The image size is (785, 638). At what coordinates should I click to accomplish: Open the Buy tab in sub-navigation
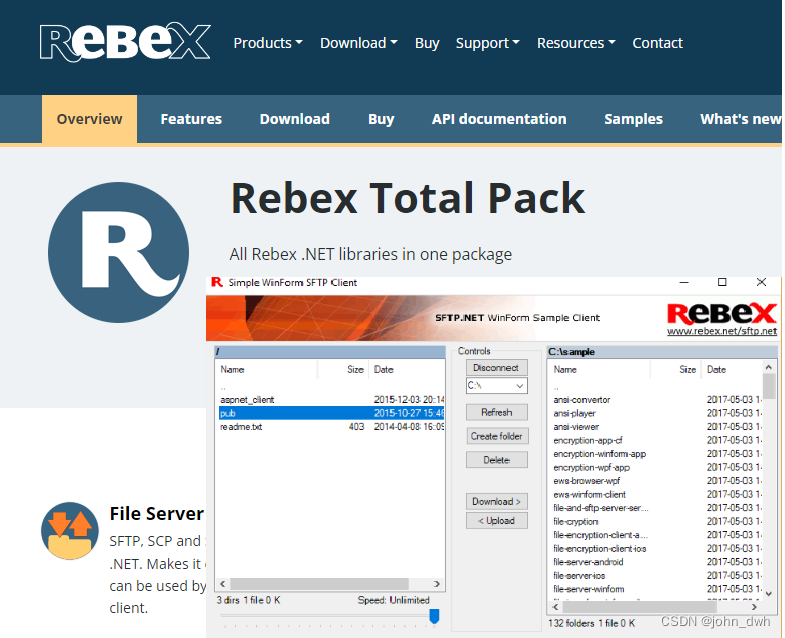(x=381, y=119)
